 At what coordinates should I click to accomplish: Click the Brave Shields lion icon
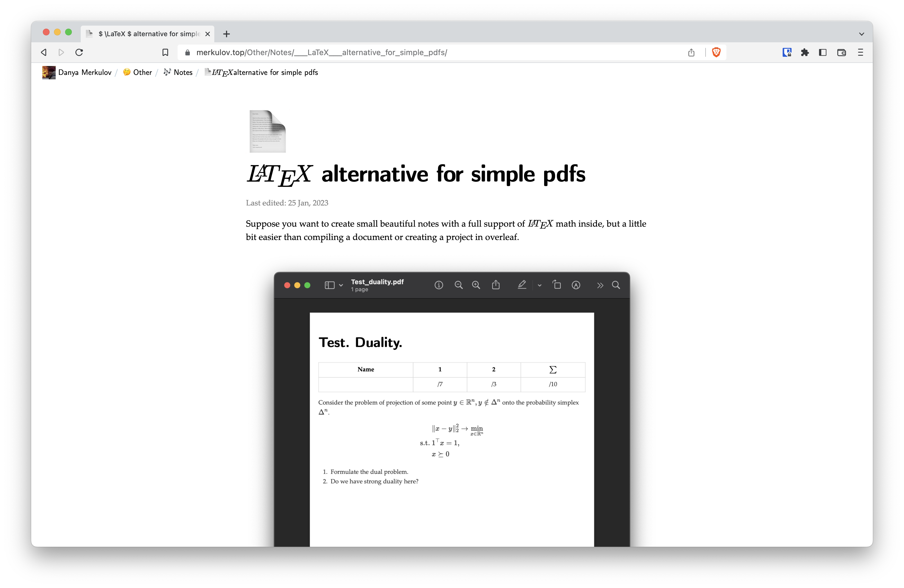click(716, 52)
